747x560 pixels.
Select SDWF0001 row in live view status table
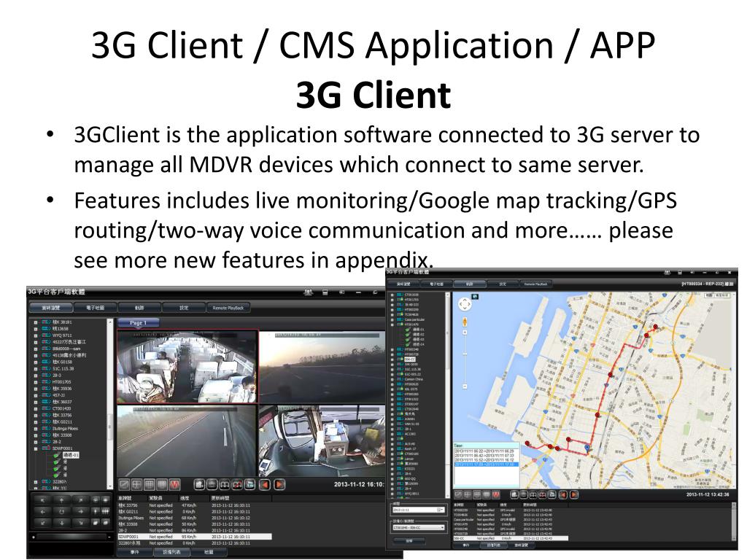[195, 537]
